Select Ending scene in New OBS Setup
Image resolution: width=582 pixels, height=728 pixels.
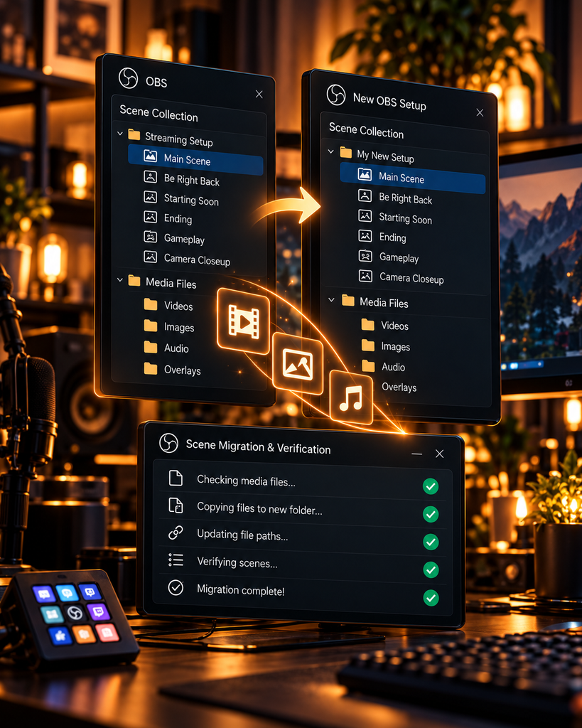(392, 237)
